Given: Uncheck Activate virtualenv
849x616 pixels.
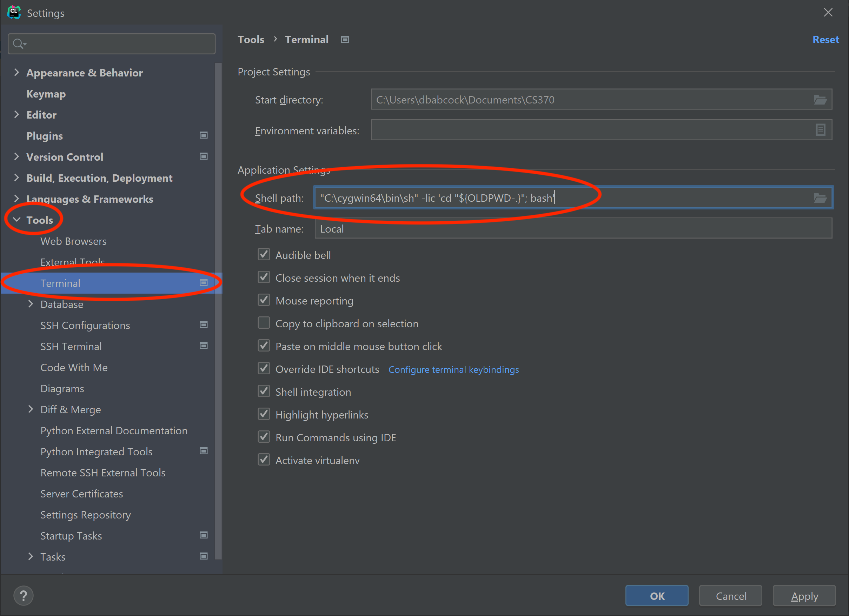Looking at the screenshot, I should (264, 460).
